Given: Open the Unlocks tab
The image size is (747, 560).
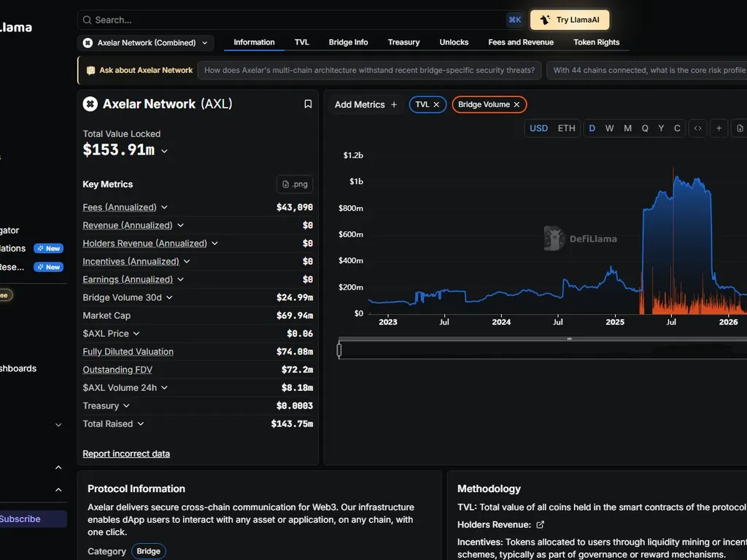Looking at the screenshot, I should pyautogui.click(x=454, y=42).
